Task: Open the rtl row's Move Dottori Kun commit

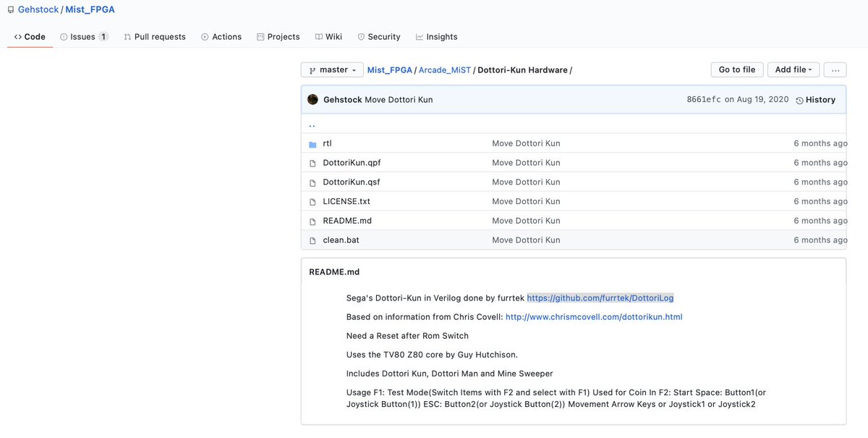Action: pyautogui.click(x=526, y=143)
